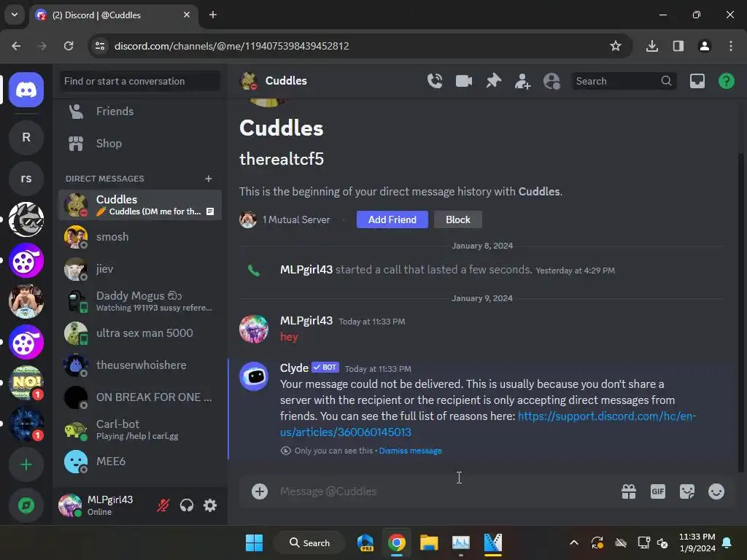The image size is (747, 560).
Task: Open Chrome side panel icon
Action: coord(678,46)
